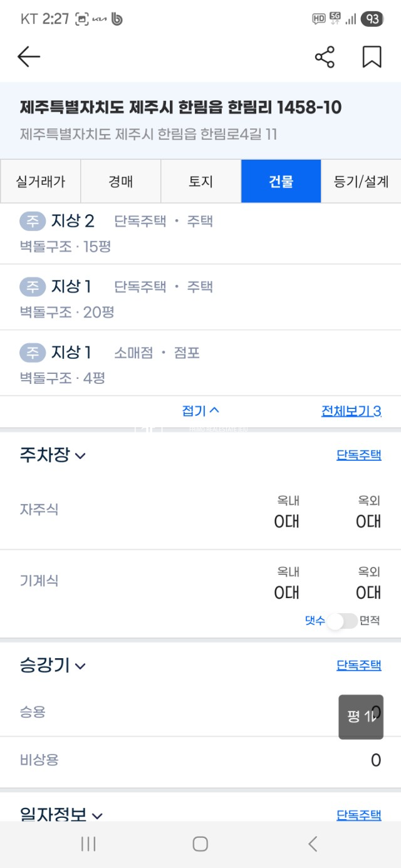
Task: Bookmark this property listing
Action: [x=372, y=57]
